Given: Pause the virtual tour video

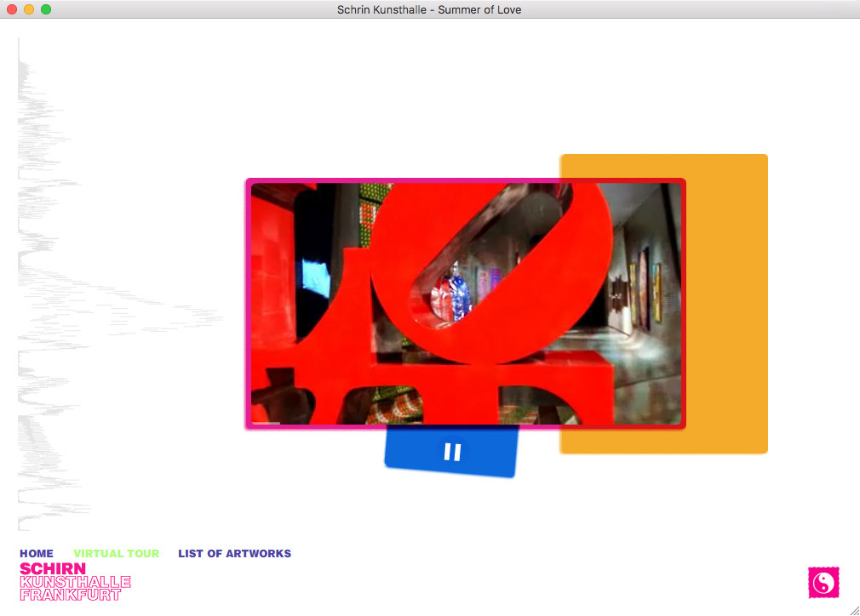Looking at the screenshot, I should (452, 452).
